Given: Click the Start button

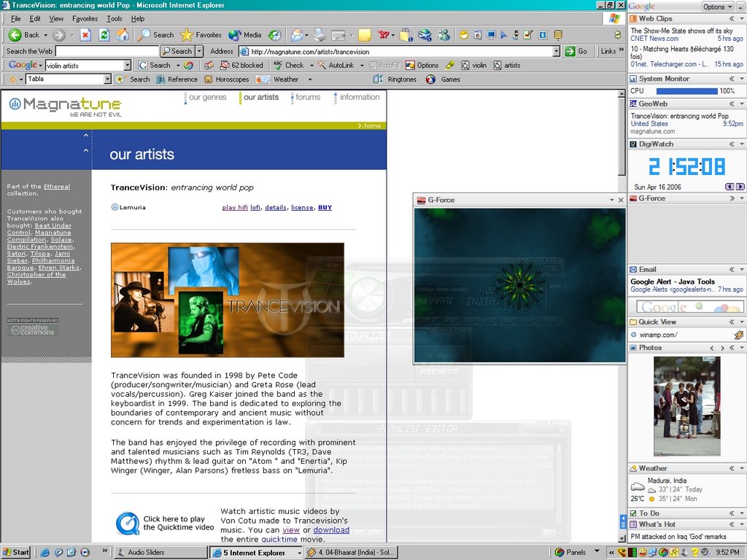Looking at the screenshot, I should point(16,553).
